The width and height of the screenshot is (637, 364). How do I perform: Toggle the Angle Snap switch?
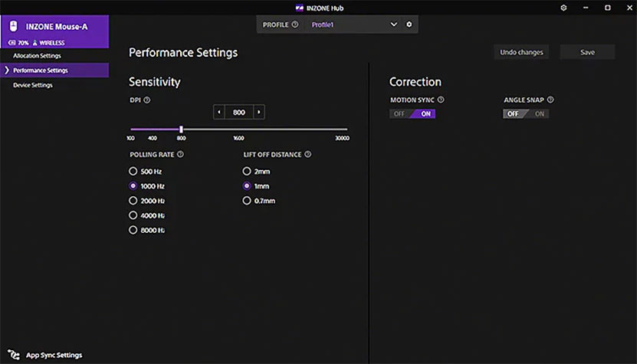click(526, 113)
